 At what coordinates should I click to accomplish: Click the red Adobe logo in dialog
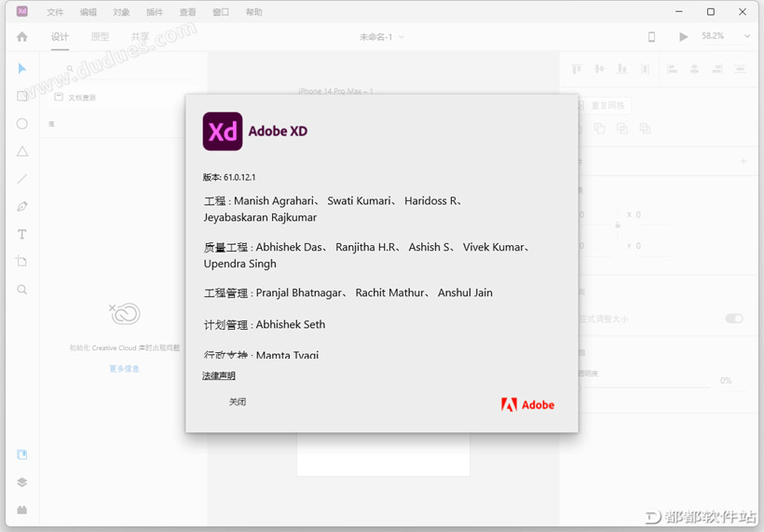point(527,405)
